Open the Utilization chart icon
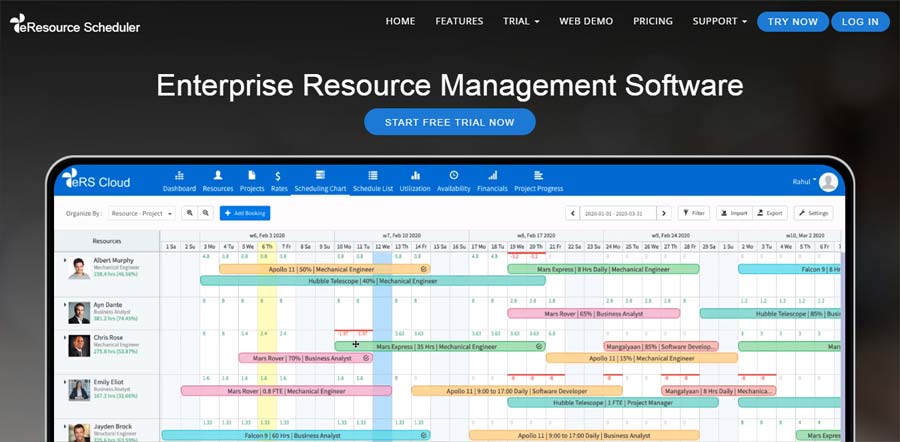The width and height of the screenshot is (900, 442). click(x=415, y=175)
